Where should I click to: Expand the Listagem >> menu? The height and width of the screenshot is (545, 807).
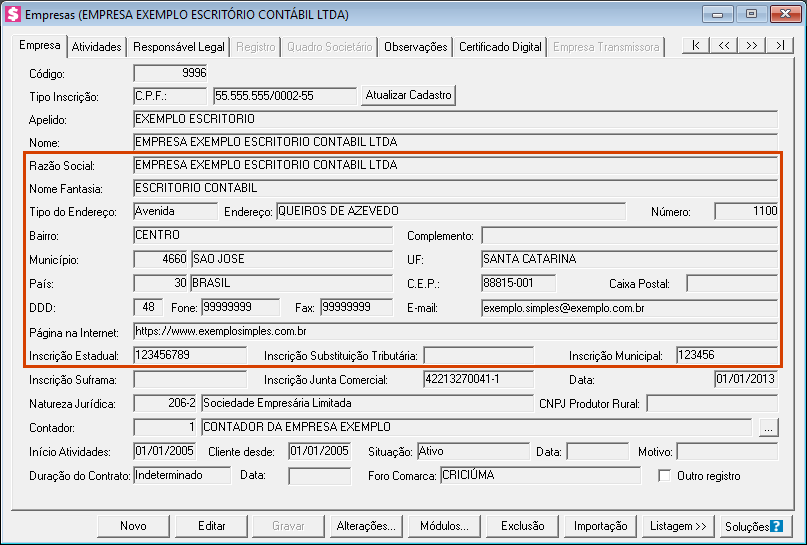[678, 526]
